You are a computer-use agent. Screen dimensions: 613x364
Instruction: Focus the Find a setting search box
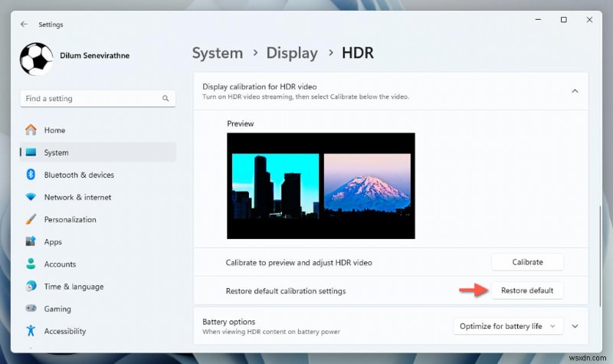tap(98, 99)
